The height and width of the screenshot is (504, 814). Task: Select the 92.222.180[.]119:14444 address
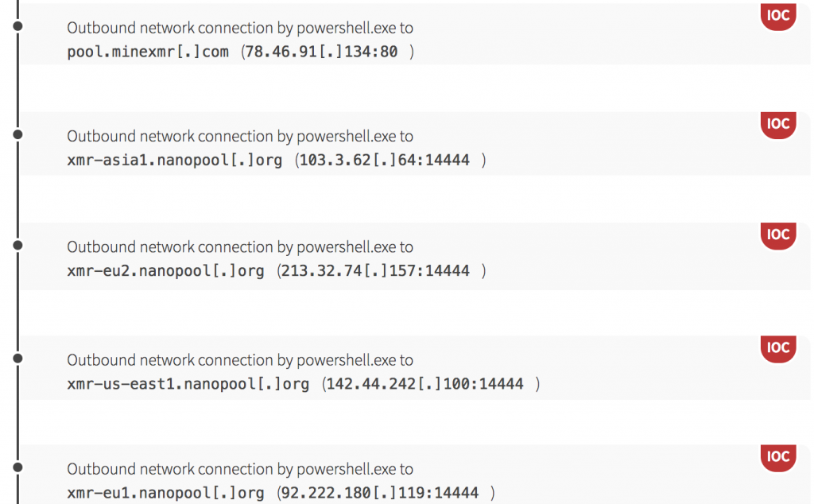(382, 494)
